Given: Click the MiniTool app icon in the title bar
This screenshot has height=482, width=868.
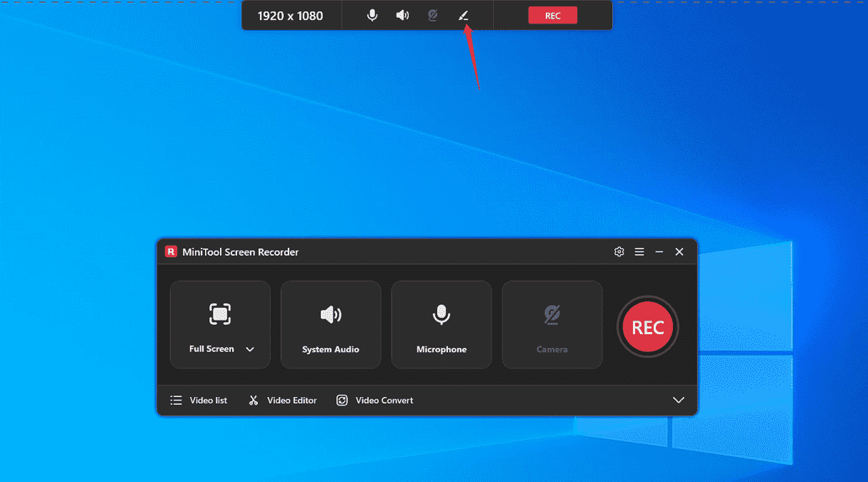Looking at the screenshot, I should [171, 251].
